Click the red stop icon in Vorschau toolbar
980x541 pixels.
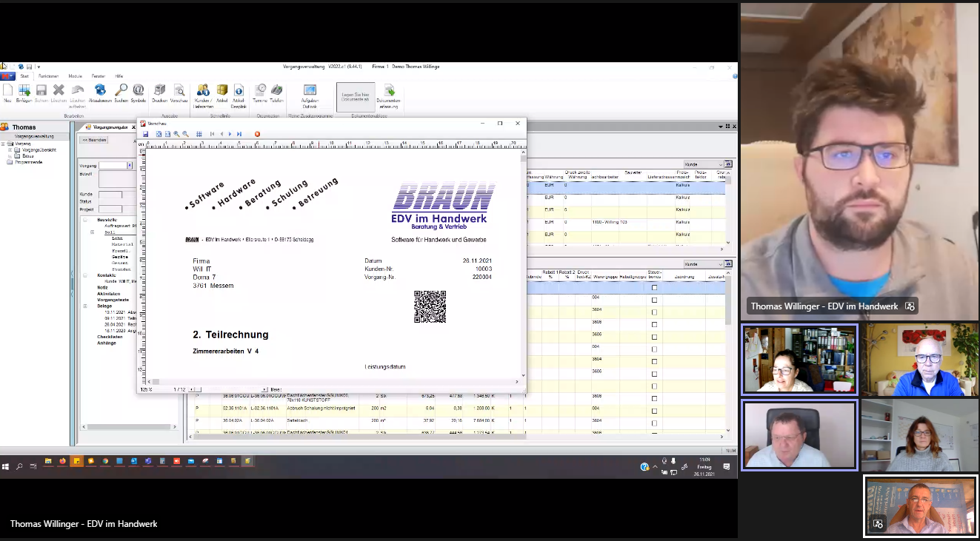[x=258, y=134]
